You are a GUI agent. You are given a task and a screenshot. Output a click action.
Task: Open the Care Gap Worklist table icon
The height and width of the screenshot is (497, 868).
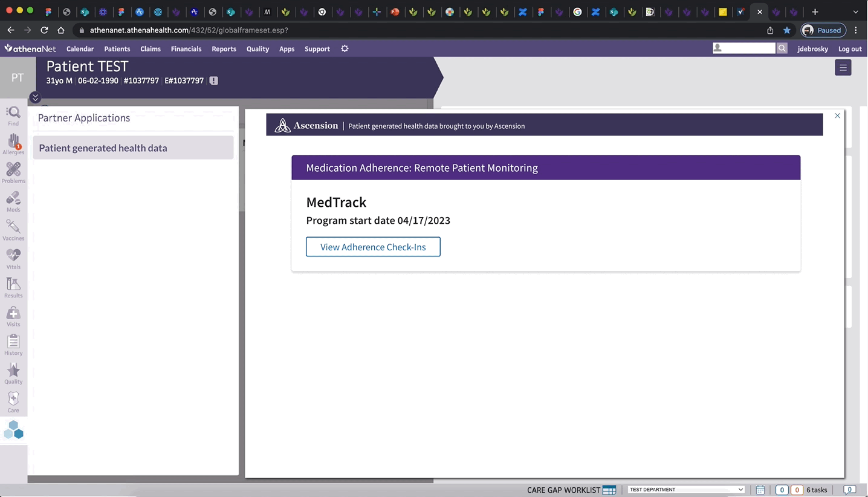[609, 490]
